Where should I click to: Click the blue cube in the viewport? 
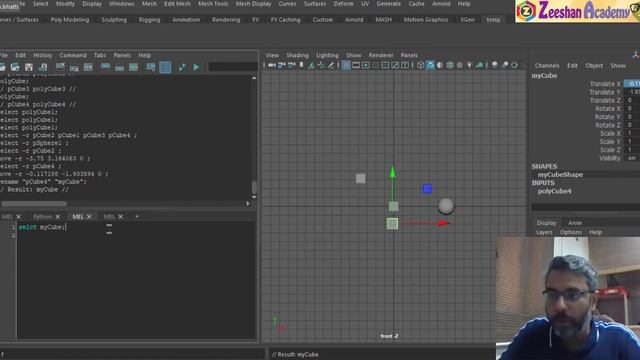[427, 189]
